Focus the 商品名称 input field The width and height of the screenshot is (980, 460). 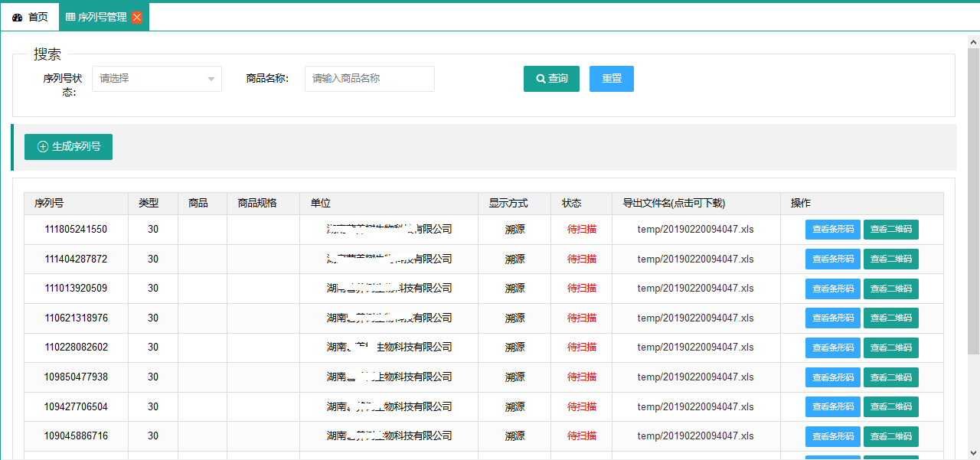(369, 79)
